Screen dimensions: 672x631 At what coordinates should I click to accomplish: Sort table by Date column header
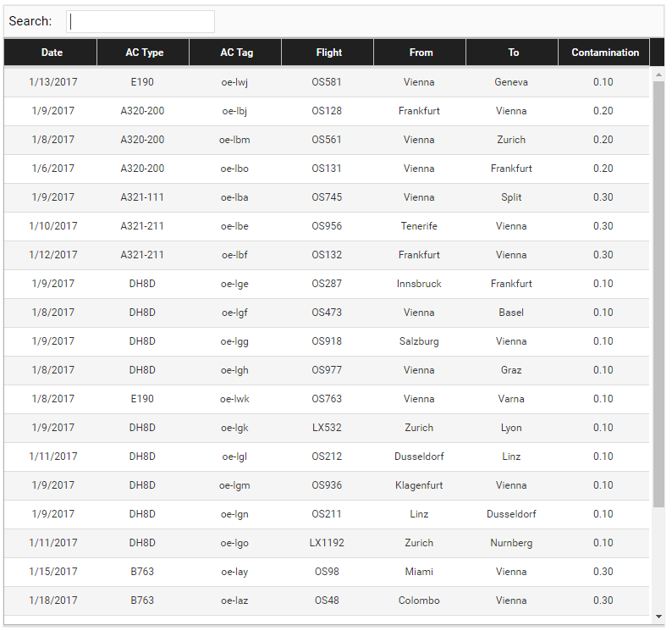pos(51,53)
